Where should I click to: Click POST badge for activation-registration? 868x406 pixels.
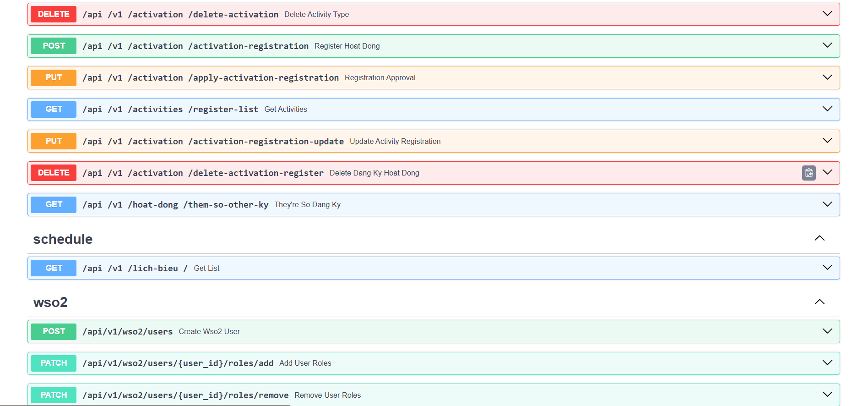[54, 46]
